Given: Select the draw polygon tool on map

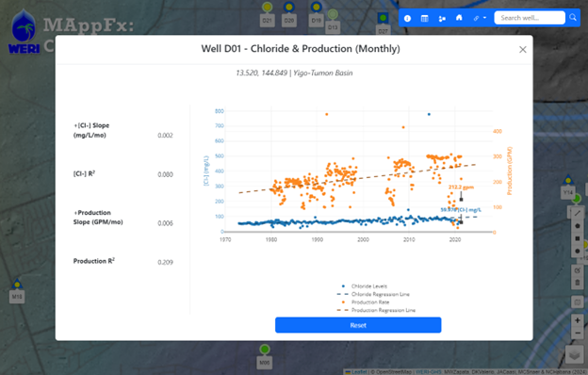Looking at the screenshot, I should (578, 226).
